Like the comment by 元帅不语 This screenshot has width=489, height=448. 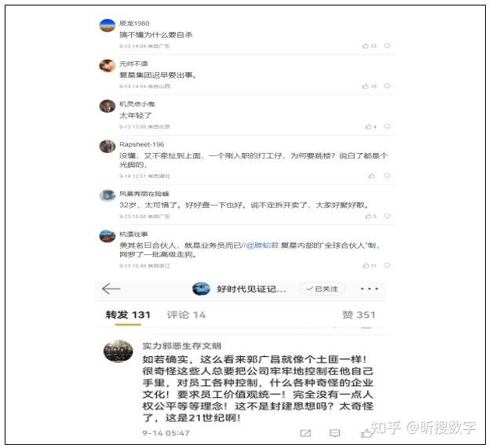(x=369, y=86)
